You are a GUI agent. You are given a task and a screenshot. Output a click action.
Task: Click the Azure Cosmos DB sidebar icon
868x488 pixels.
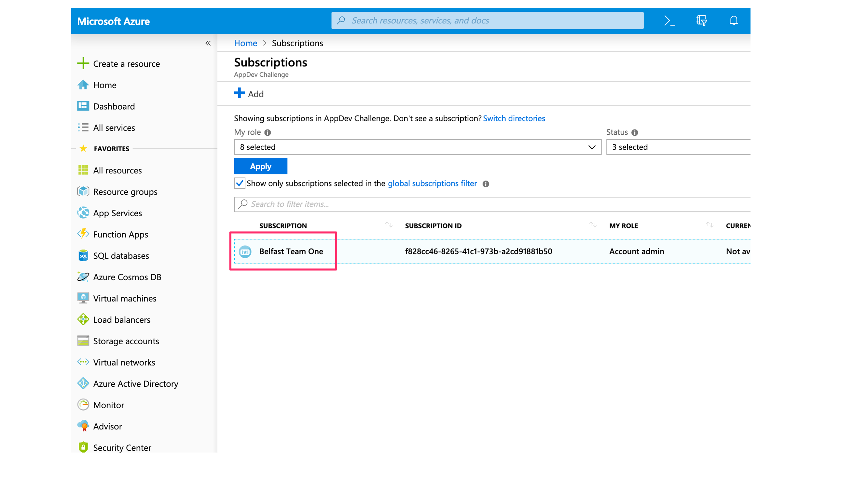(x=83, y=277)
